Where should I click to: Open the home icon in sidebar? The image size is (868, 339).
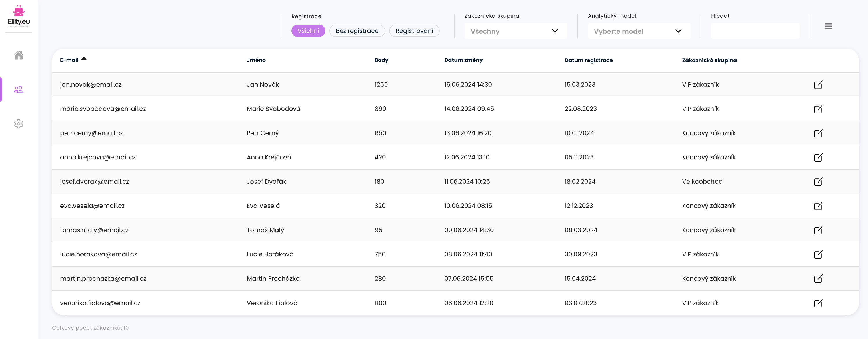click(19, 55)
